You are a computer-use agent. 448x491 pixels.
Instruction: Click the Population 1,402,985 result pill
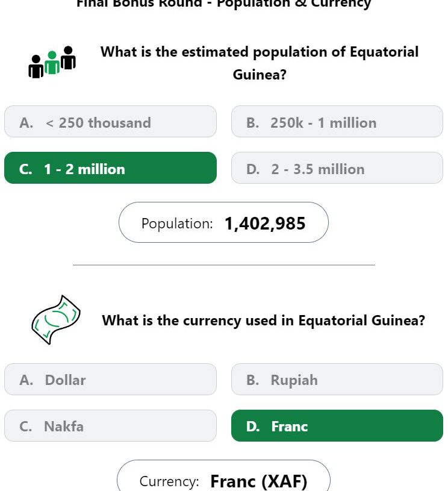pos(223,222)
